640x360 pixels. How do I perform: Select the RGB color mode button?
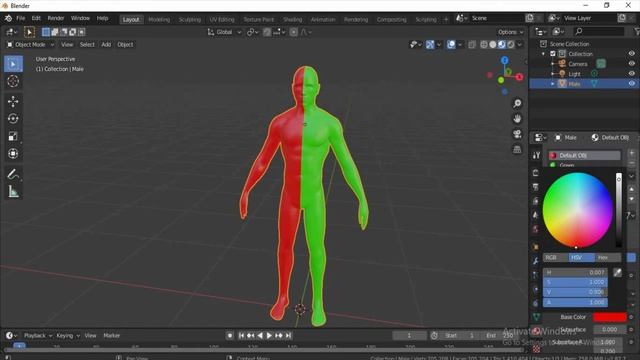click(556, 258)
